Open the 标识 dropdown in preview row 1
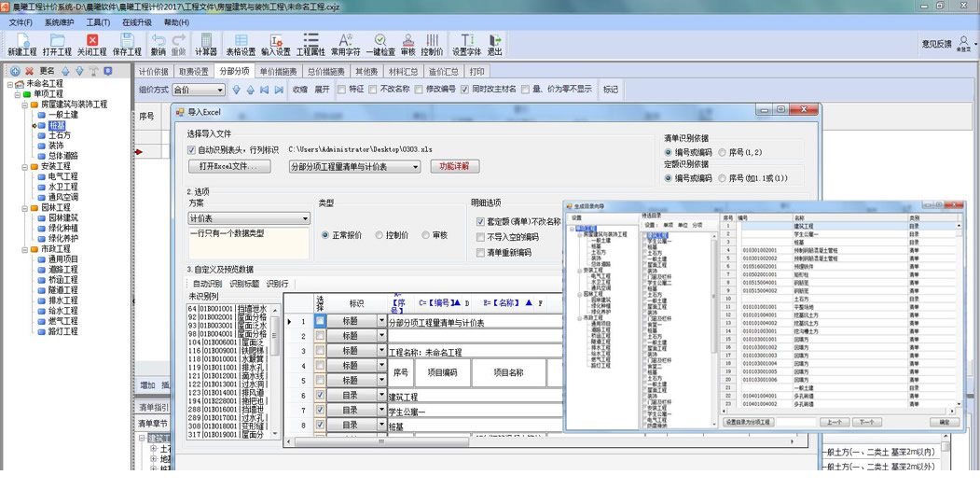The image size is (980, 489). pos(382,321)
